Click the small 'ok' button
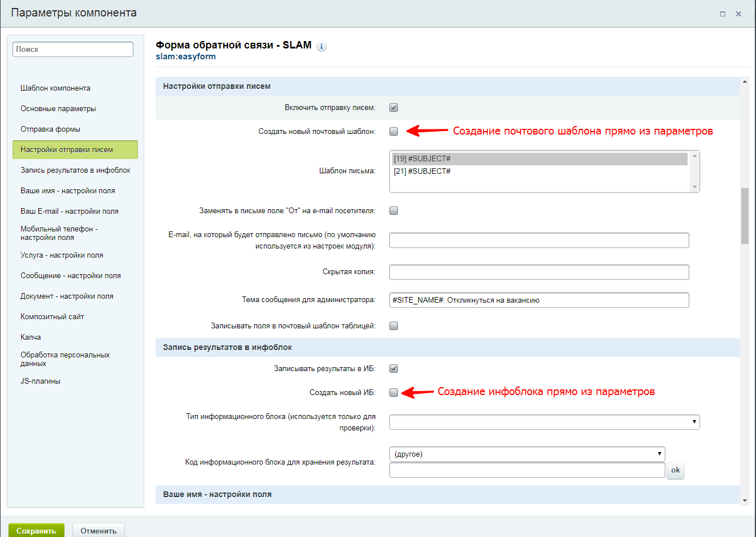Screen dimensions: 756x537 tap(675, 470)
